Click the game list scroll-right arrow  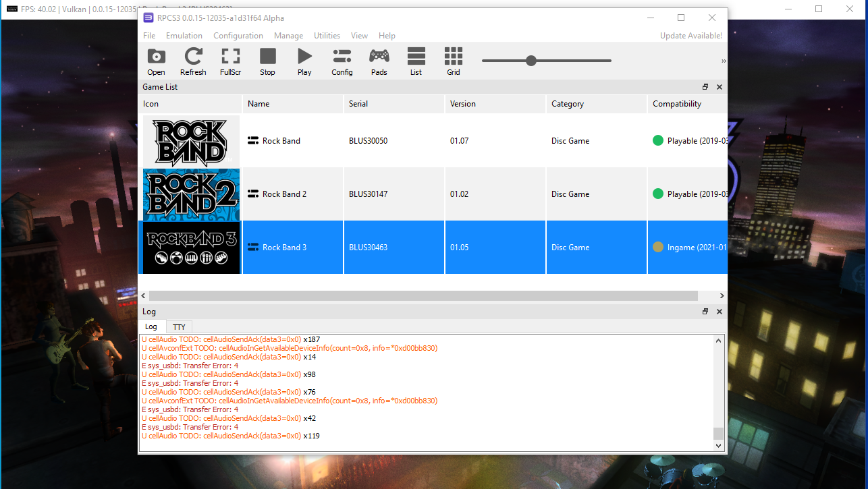pos(722,296)
